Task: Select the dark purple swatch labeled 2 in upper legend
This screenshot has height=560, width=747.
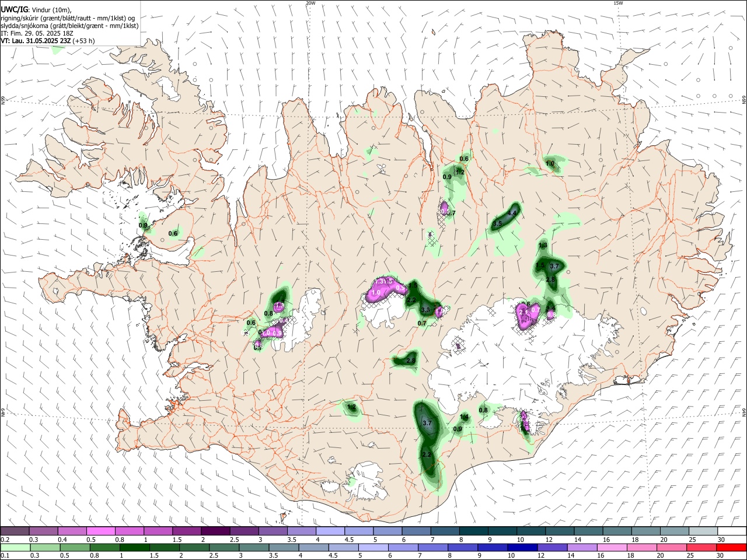Action: coord(215,531)
